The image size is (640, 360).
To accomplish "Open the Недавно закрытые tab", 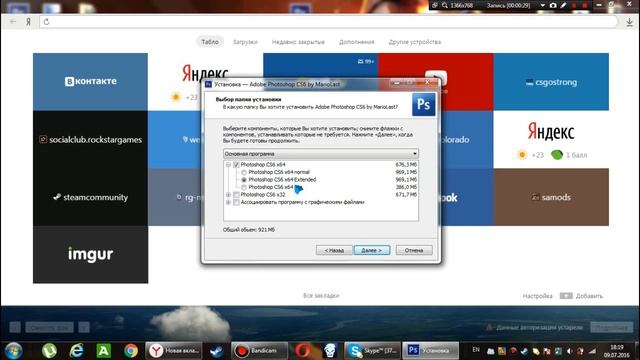I will pos(298,42).
